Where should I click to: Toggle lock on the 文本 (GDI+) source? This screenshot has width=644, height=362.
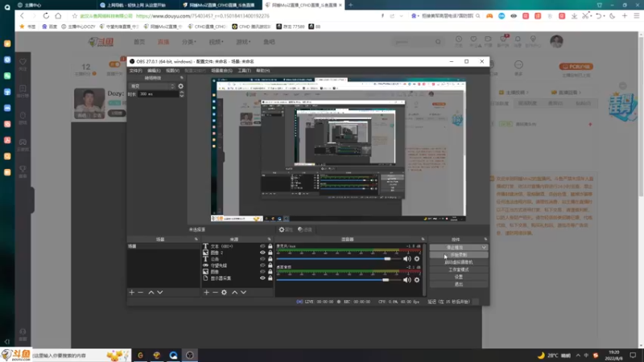[270, 246]
